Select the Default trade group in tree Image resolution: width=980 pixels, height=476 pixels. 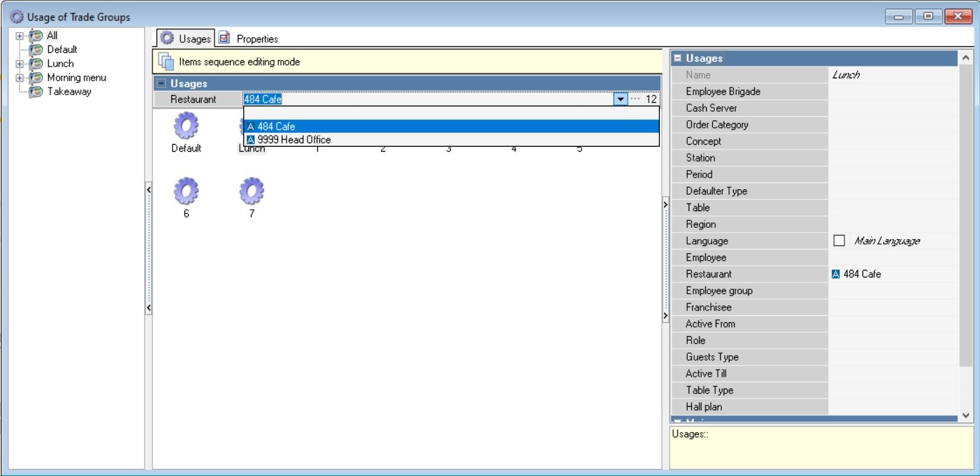[x=62, y=50]
